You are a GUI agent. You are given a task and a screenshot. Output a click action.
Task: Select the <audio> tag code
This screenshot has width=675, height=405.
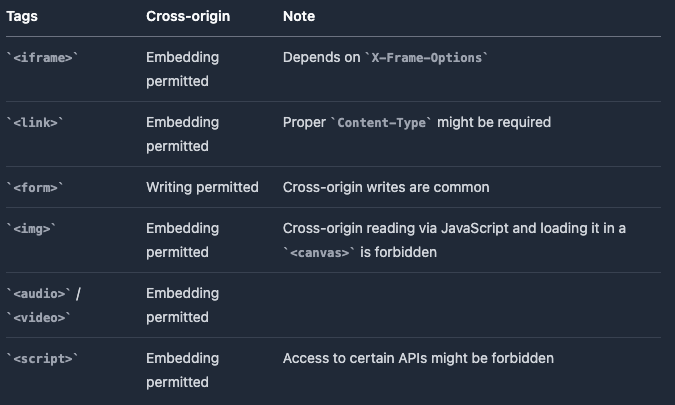[39, 294]
